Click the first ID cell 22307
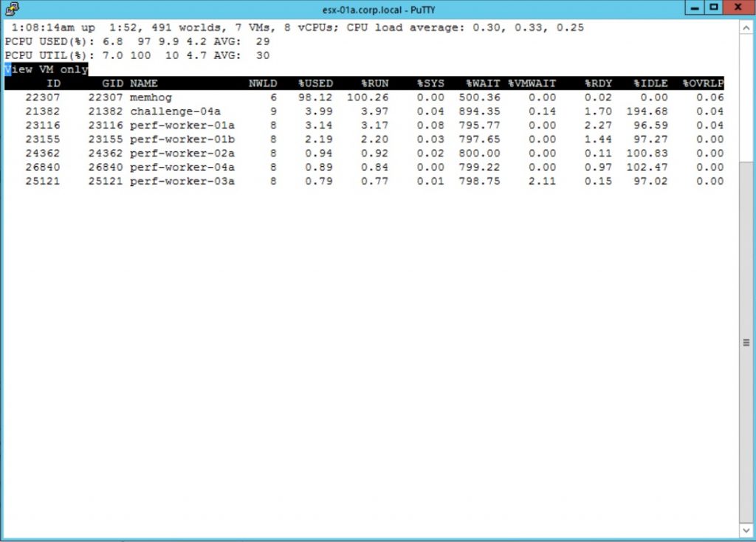The image size is (756, 542). (43, 97)
